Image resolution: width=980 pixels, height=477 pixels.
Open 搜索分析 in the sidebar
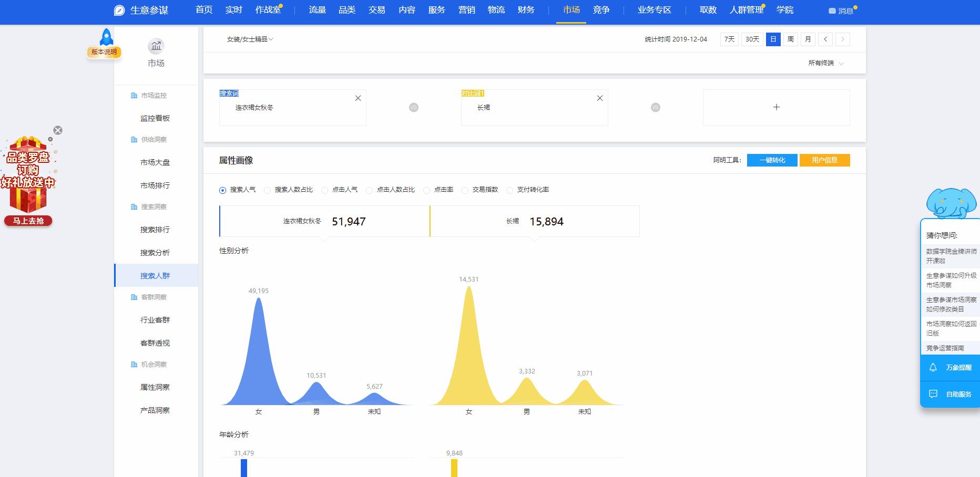(155, 253)
